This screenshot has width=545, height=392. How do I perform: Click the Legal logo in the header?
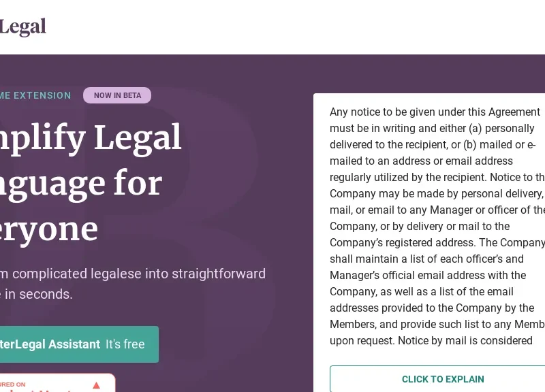(22, 26)
